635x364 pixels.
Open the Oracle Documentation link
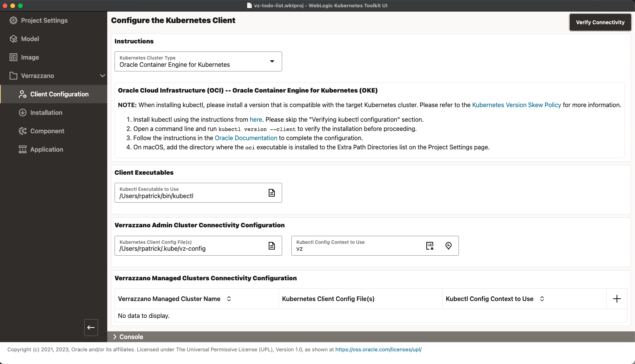coord(246,138)
